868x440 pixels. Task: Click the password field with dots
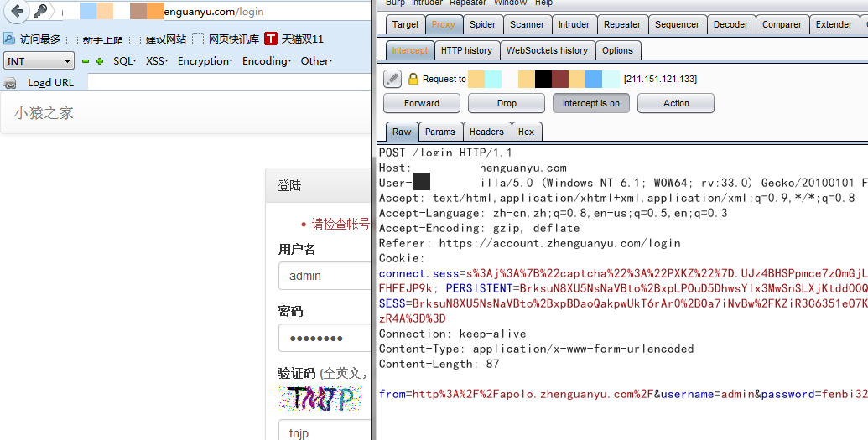(325, 338)
